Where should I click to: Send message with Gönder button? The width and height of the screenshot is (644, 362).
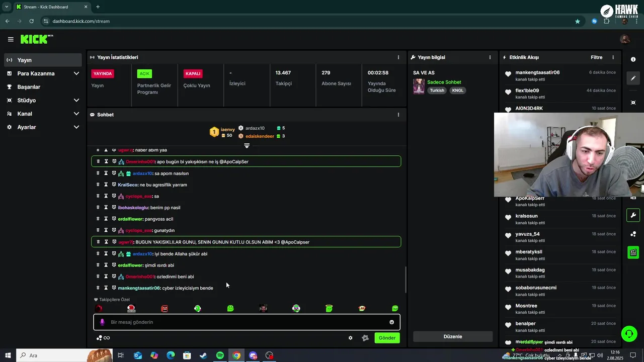pos(387,338)
